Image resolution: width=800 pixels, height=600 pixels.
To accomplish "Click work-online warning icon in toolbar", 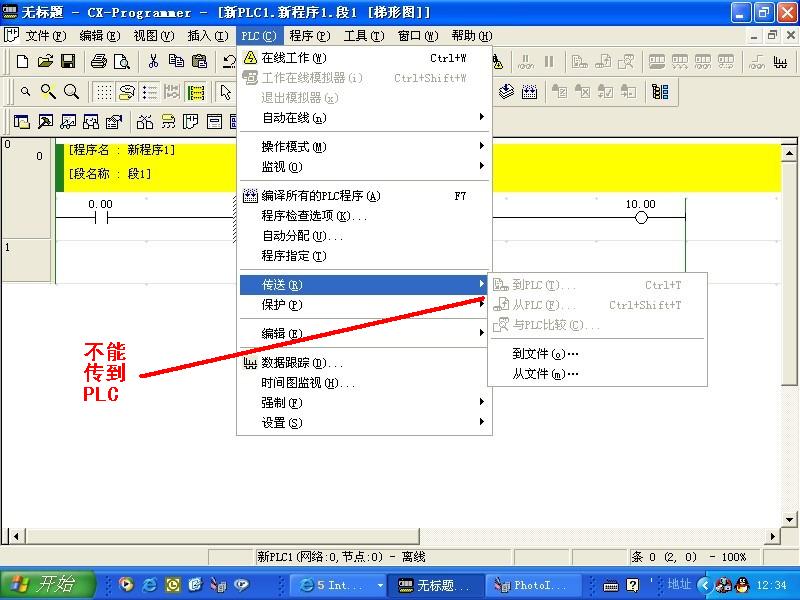I will coord(498,62).
